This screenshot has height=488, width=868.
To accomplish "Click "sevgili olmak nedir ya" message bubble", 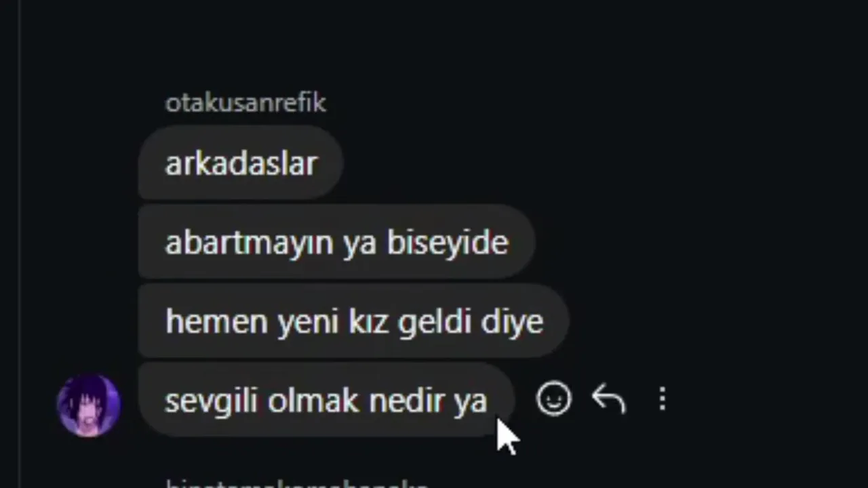I will coord(326,400).
